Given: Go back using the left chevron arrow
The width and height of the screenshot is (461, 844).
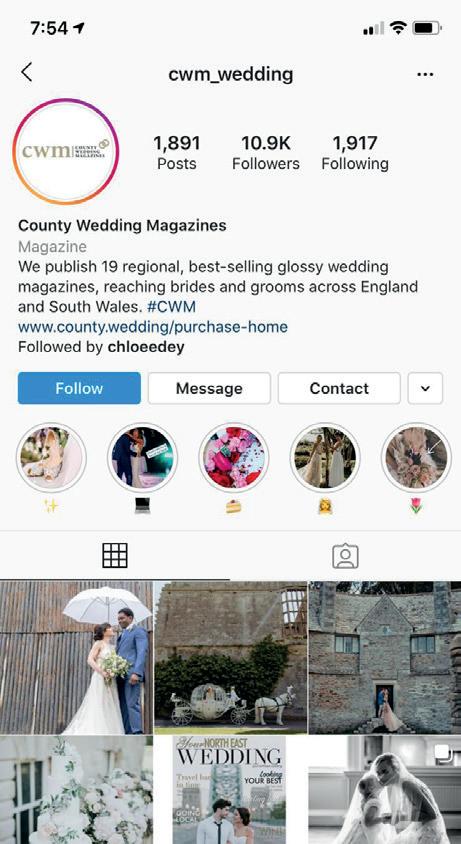Looking at the screenshot, I should click(x=26, y=72).
